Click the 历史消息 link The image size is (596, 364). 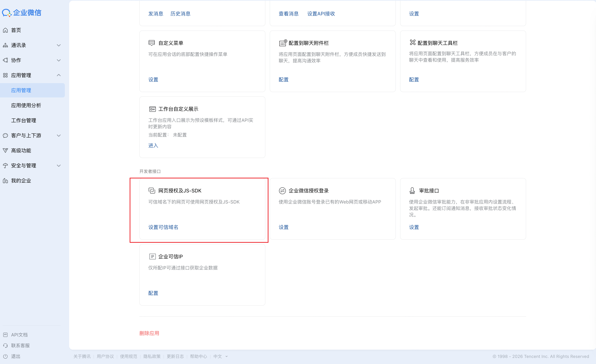point(181,14)
